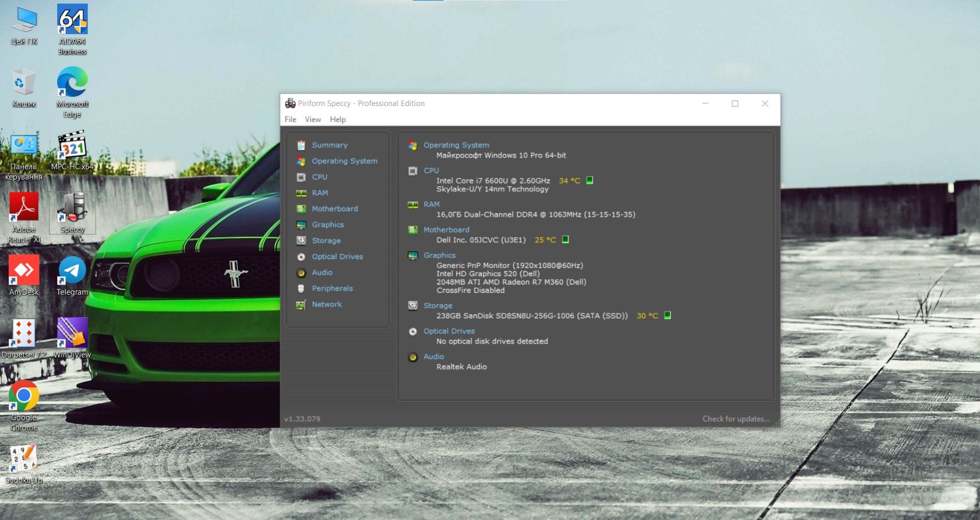The height and width of the screenshot is (520, 980).
Task: Click the Optical Drives heading in summary panel
Action: (x=449, y=331)
